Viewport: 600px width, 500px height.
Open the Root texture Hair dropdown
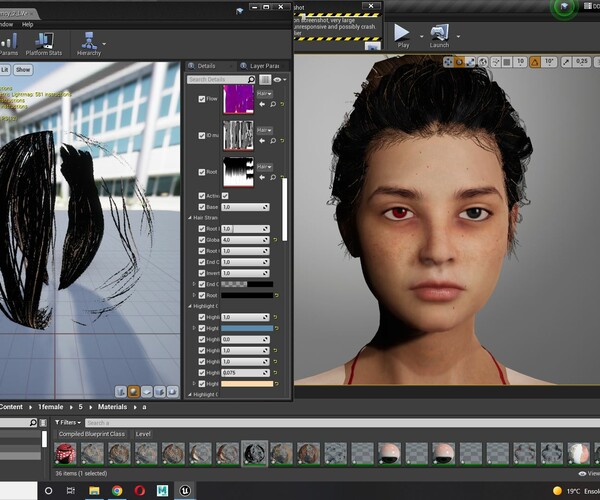click(x=264, y=167)
